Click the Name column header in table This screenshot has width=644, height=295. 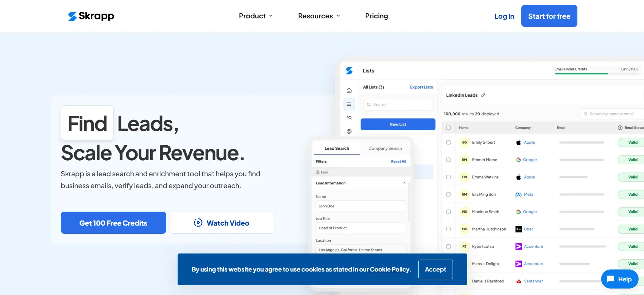[464, 128]
